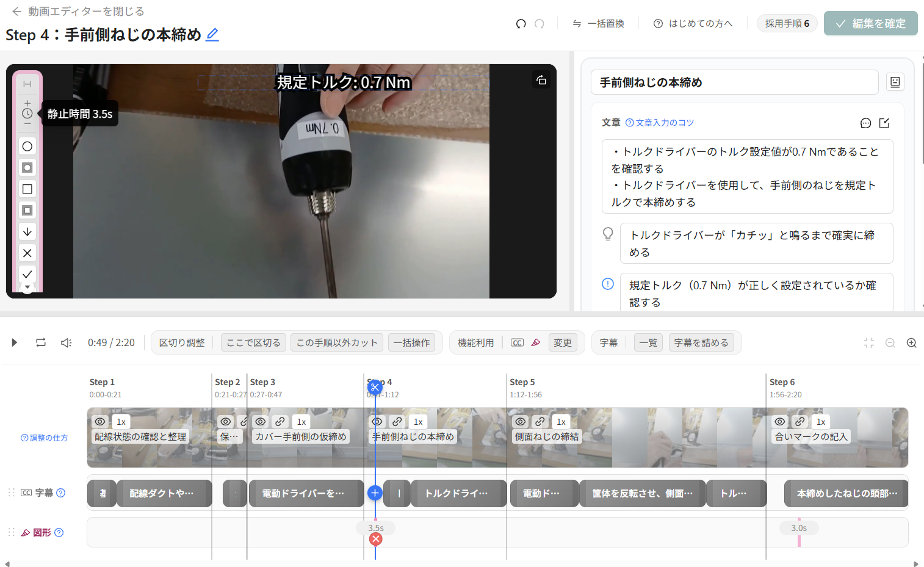Screen dimensions: 924x567
Task: Increase the freeze time with plus
Action: tap(27, 103)
